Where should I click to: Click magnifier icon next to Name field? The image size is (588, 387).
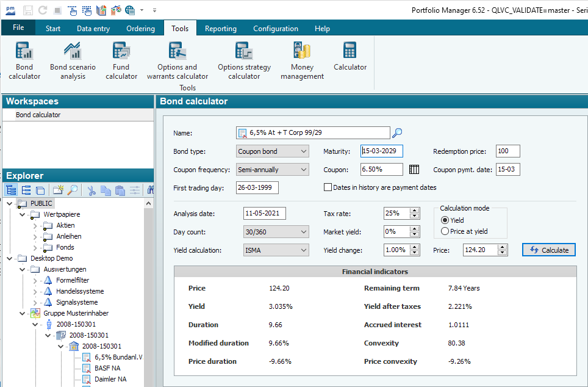point(397,133)
